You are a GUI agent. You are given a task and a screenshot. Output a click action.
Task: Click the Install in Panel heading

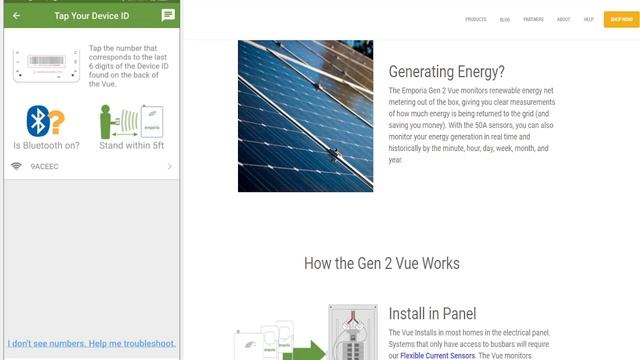pyautogui.click(x=432, y=313)
